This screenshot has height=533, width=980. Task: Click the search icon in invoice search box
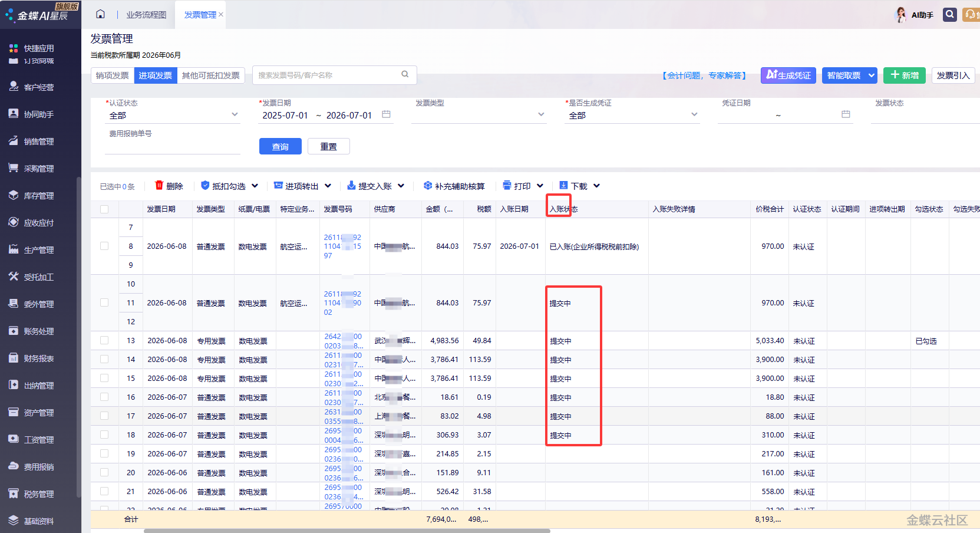tap(405, 74)
